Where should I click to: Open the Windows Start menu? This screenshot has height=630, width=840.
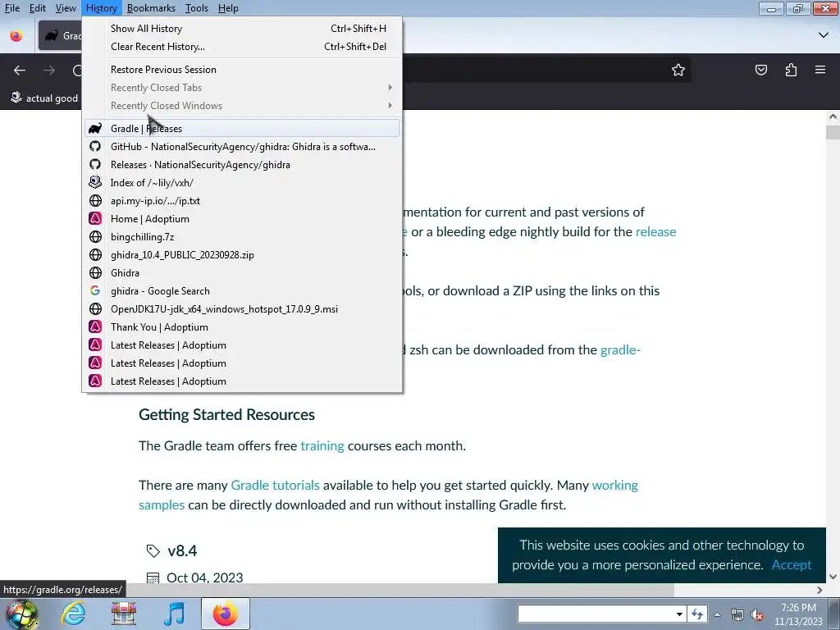pos(21,614)
